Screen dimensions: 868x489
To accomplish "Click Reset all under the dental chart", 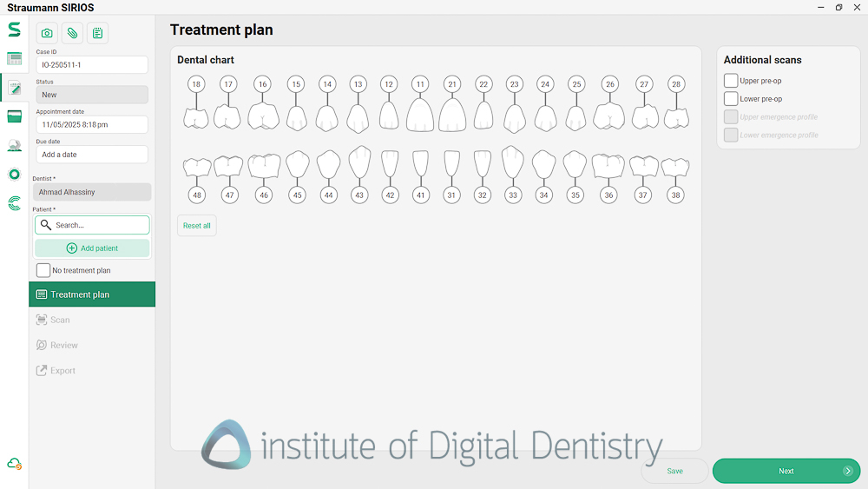I will tap(197, 226).
